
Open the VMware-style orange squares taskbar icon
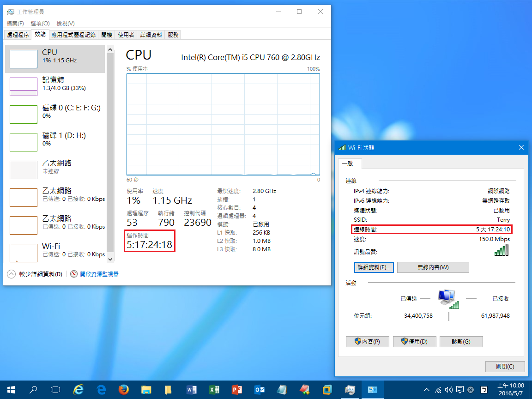(327, 390)
